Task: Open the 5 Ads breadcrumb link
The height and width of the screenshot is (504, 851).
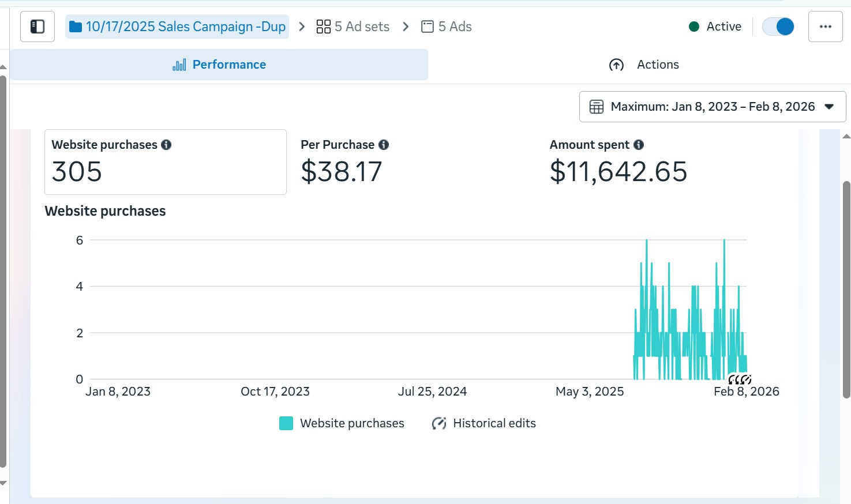Action: (x=447, y=27)
